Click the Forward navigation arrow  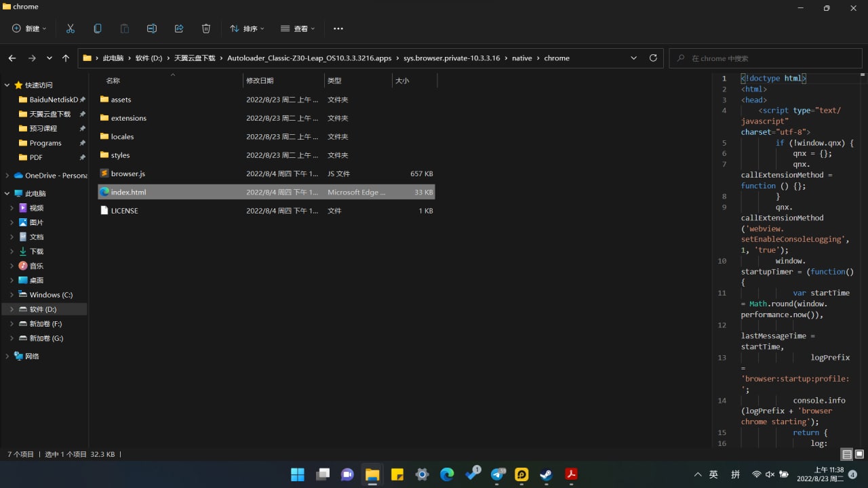[x=32, y=58]
